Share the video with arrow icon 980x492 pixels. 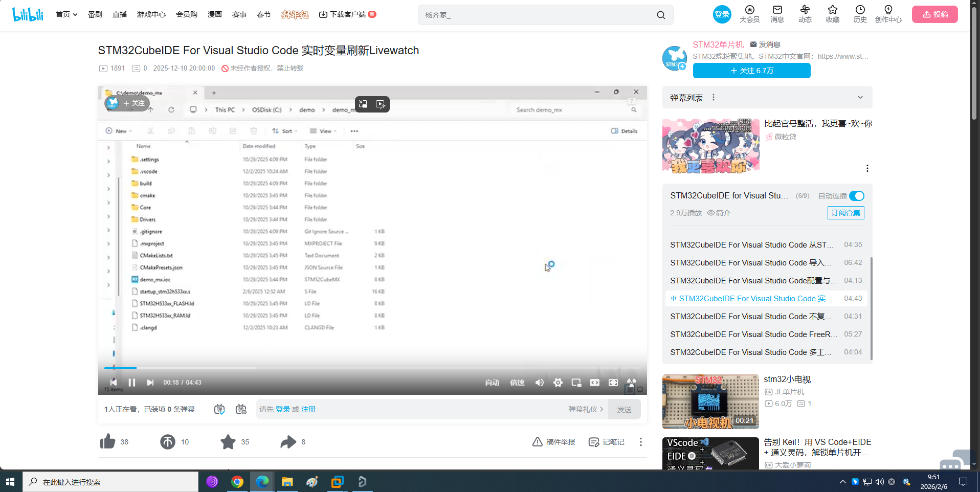(x=288, y=441)
